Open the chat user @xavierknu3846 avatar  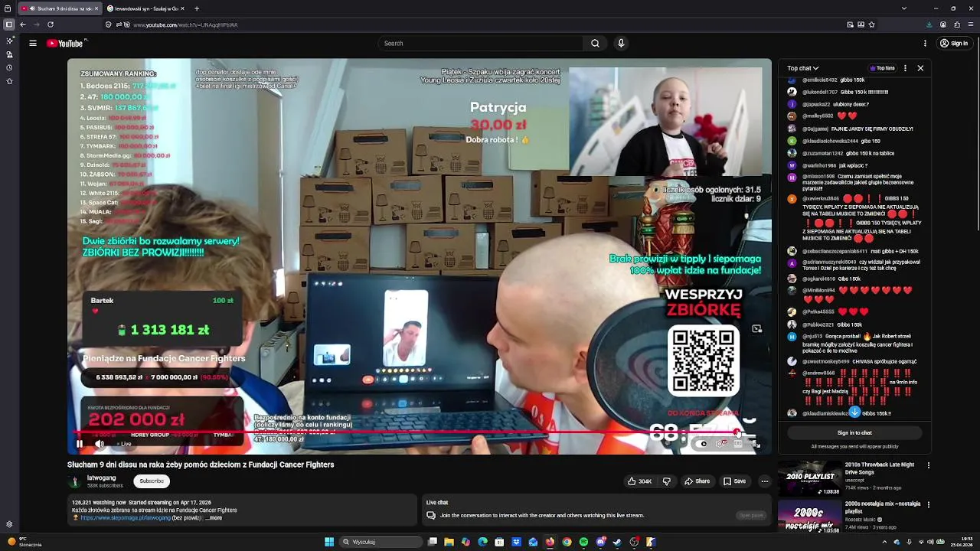click(x=792, y=199)
